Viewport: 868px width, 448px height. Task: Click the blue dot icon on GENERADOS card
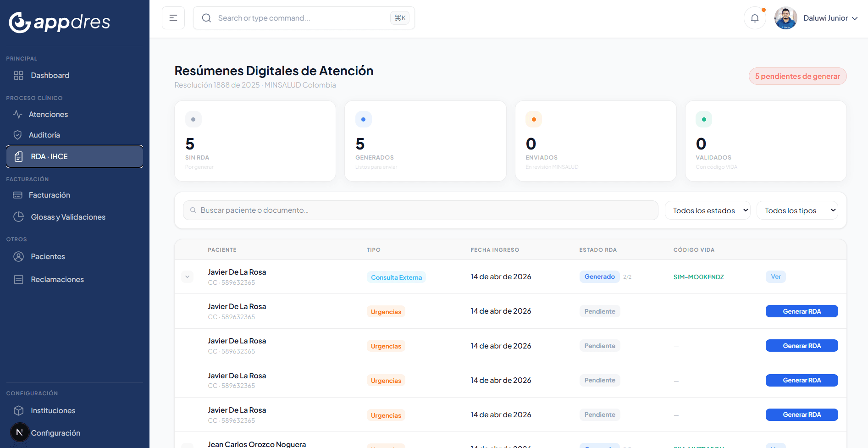pyautogui.click(x=363, y=119)
